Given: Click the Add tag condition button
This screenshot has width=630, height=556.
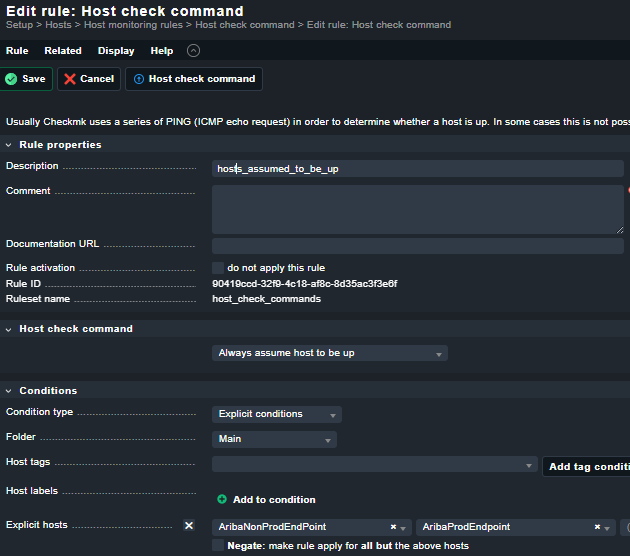Looking at the screenshot, I should point(587,466).
